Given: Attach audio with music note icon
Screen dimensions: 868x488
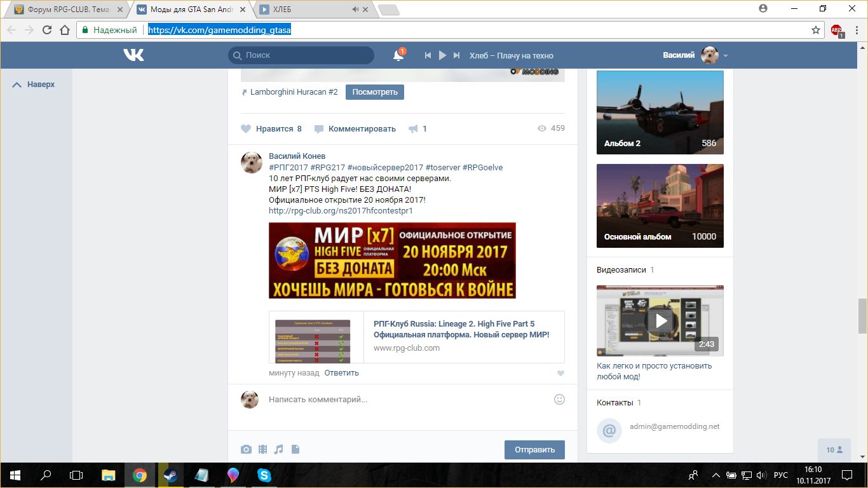Looking at the screenshot, I should 278,449.
